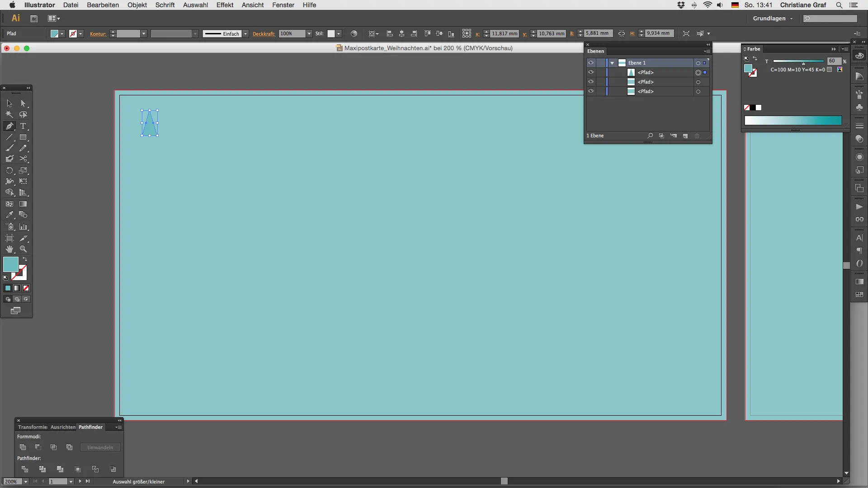Click the Kontur label link
Viewport: 868px width, 488px height.
pyautogui.click(x=98, y=34)
